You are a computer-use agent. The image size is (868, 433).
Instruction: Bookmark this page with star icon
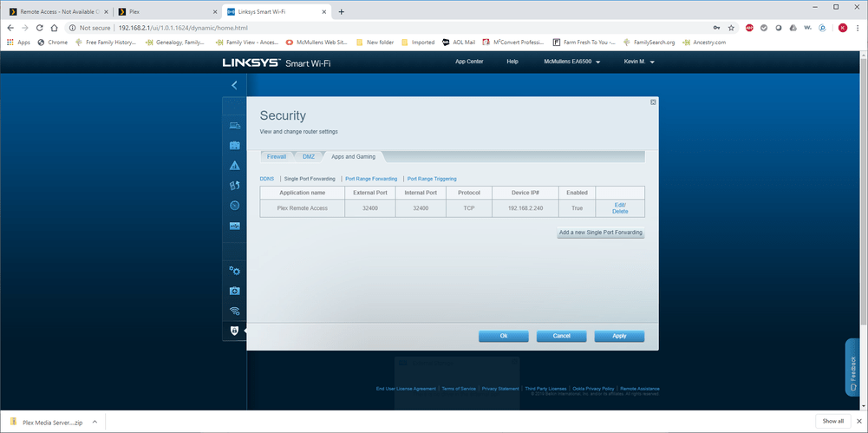click(731, 28)
